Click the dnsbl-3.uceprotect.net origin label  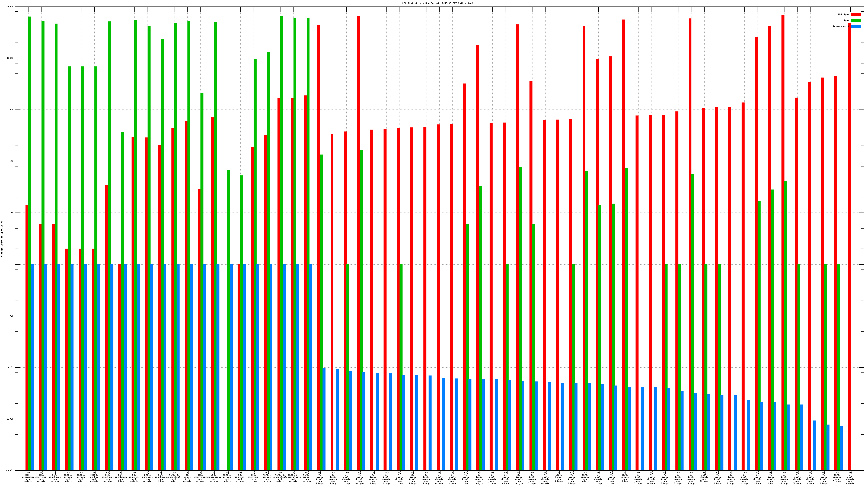click(x=280, y=477)
